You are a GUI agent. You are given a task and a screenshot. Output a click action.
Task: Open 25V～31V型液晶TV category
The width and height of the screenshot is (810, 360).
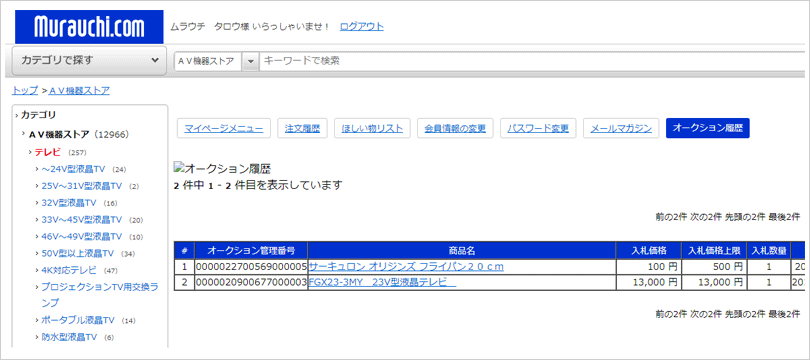pos(82,185)
